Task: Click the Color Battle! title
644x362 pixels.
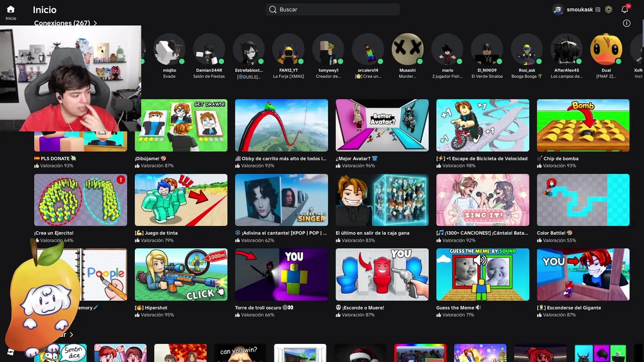Action: [554, 233]
